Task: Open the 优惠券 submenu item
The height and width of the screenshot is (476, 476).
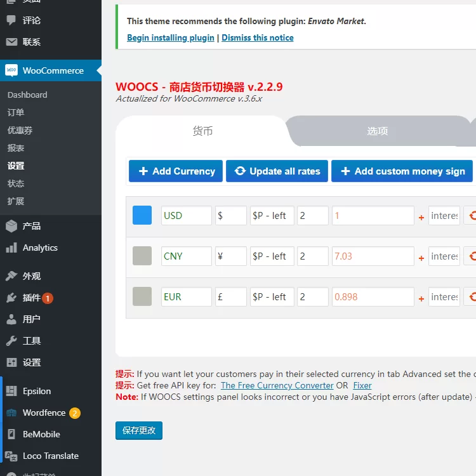Action: 20,130
